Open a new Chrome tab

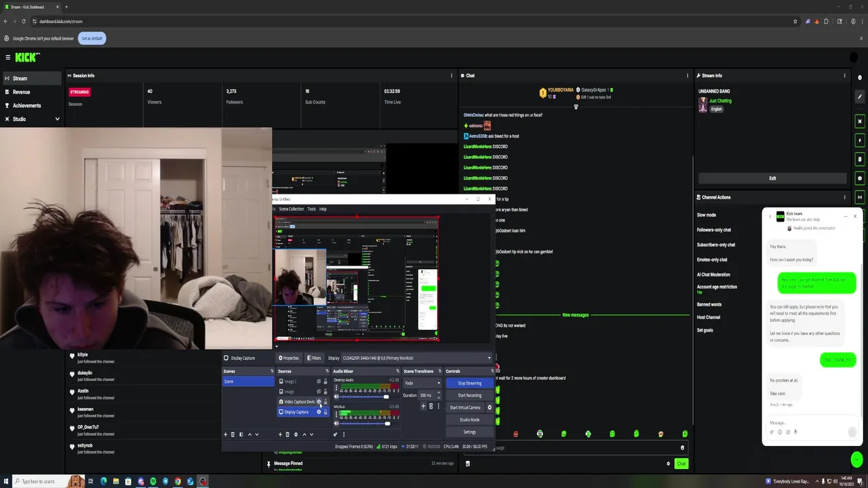coord(66,7)
